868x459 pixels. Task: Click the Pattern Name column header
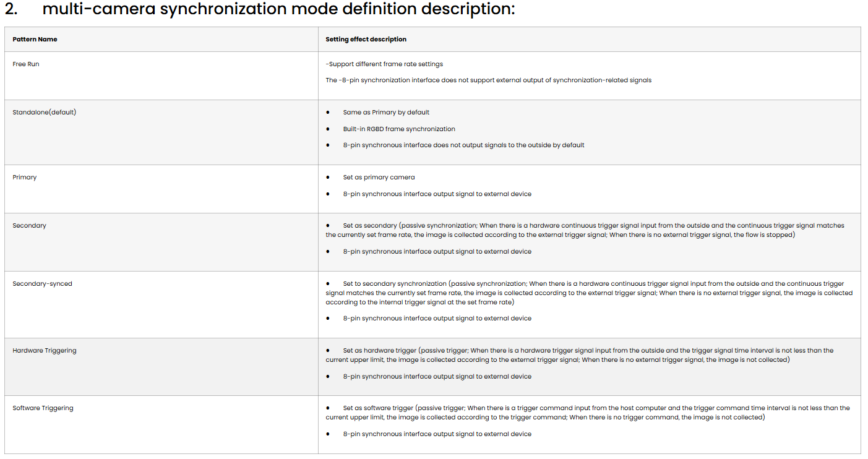[35, 39]
